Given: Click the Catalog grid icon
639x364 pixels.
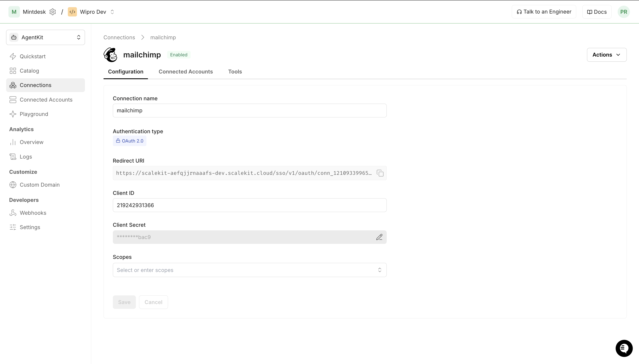Looking at the screenshot, I should 13,71.
